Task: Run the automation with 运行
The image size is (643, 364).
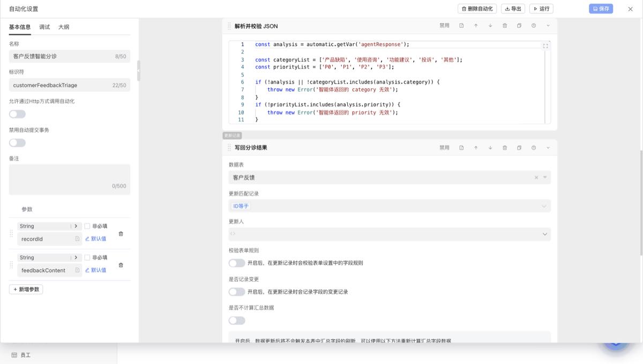Action: click(541, 9)
